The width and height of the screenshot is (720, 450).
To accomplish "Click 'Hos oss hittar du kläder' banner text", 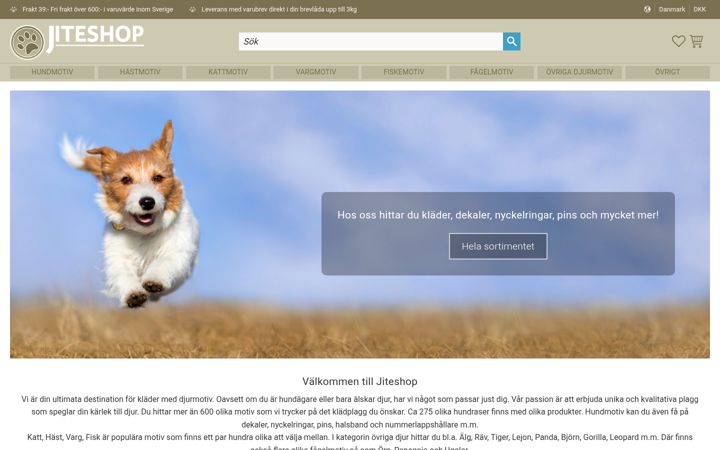I will point(498,215).
